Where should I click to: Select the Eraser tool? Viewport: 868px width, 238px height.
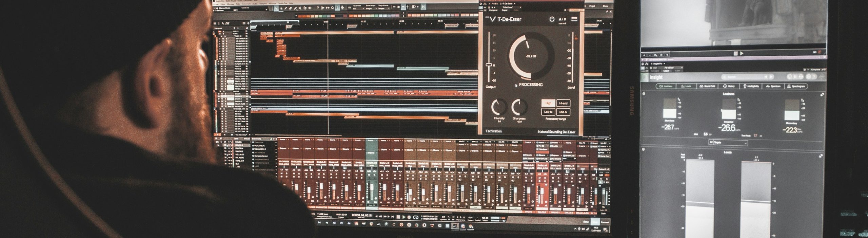click(x=291, y=8)
